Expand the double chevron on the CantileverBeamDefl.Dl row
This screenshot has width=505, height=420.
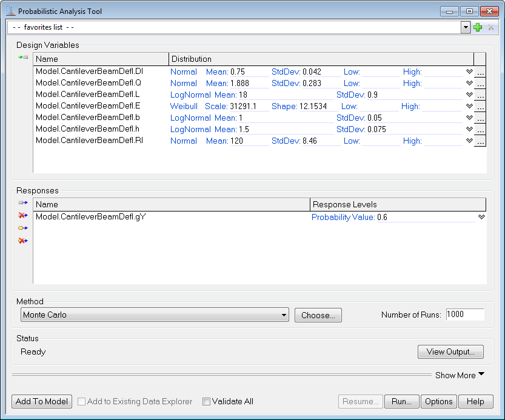point(469,72)
